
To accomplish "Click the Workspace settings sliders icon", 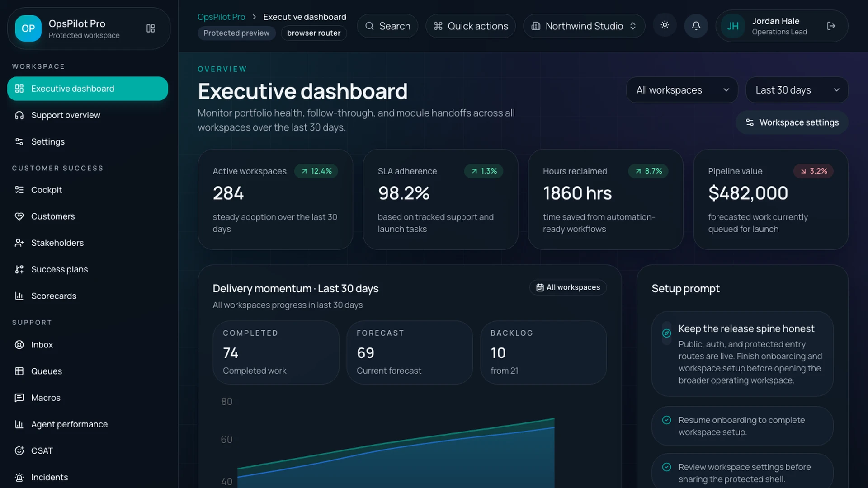I will tap(750, 122).
